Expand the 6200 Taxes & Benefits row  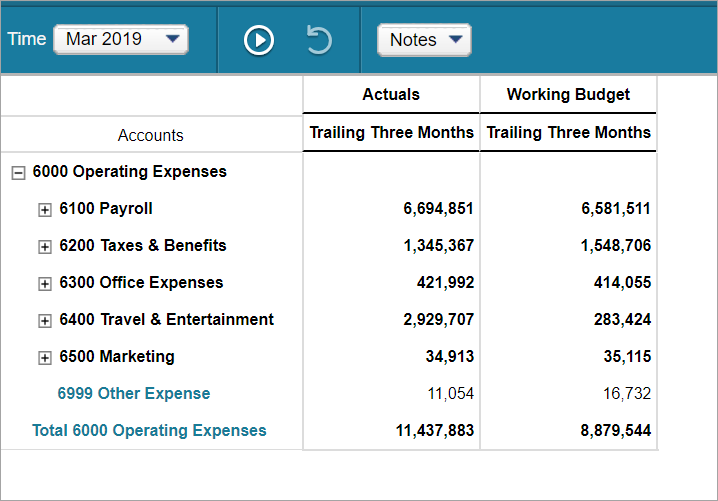(x=44, y=247)
